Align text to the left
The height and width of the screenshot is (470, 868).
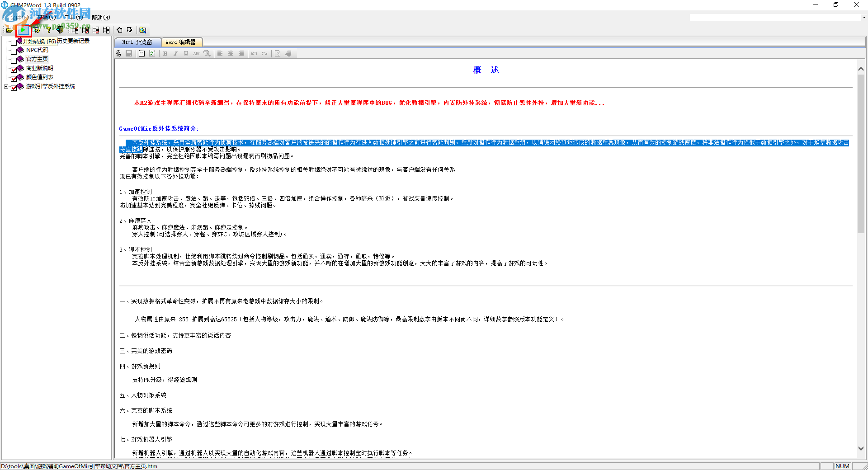[x=220, y=53]
